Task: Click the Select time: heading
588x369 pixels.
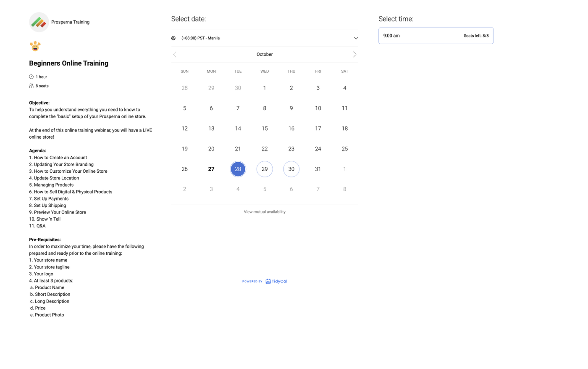Action: coord(396,19)
